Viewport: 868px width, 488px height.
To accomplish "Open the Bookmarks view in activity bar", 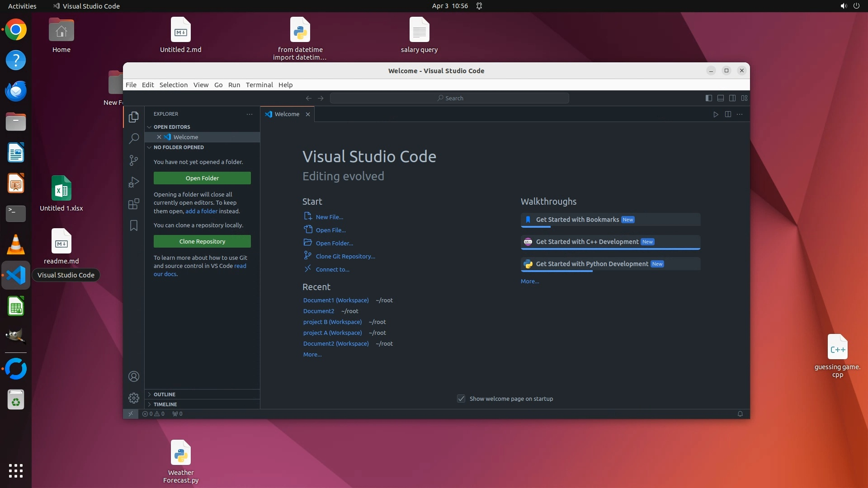I will pos(134,225).
